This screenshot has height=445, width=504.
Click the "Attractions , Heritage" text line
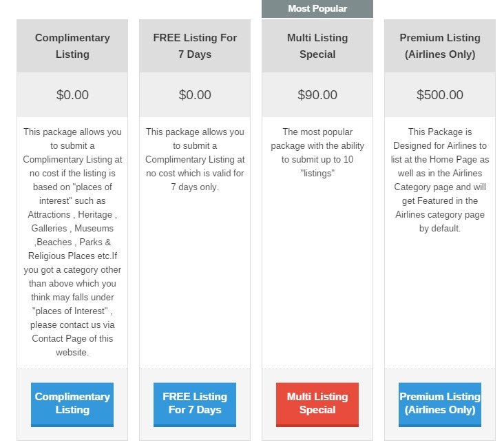[x=72, y=214]
